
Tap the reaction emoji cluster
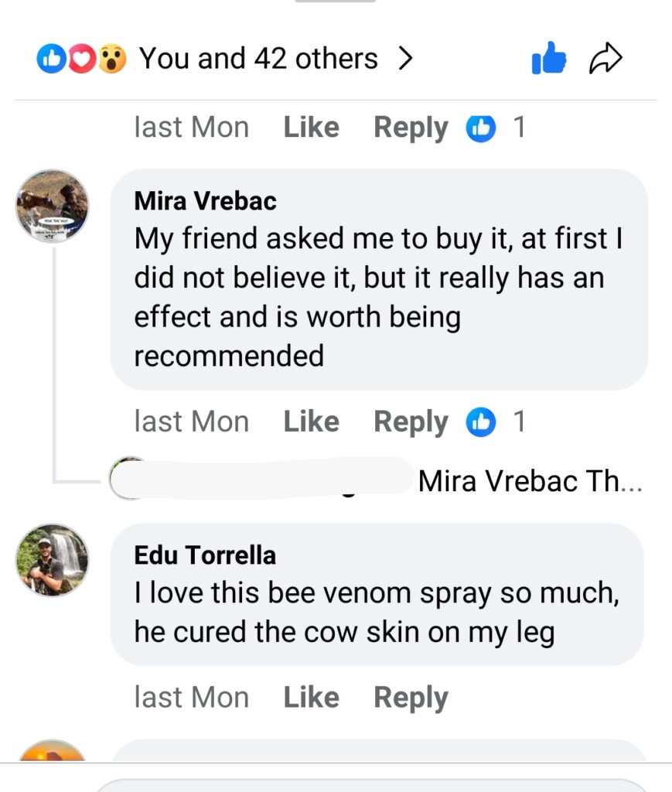click(x=82, y=59)
